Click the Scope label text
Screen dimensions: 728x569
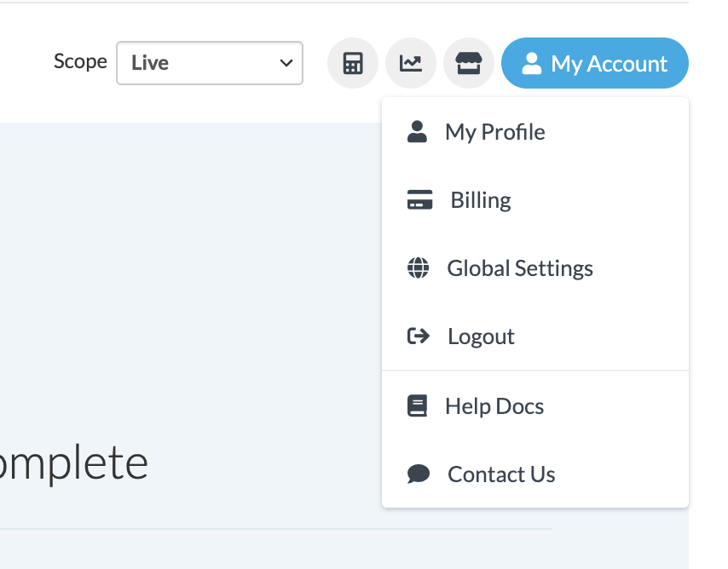point(80,61)
